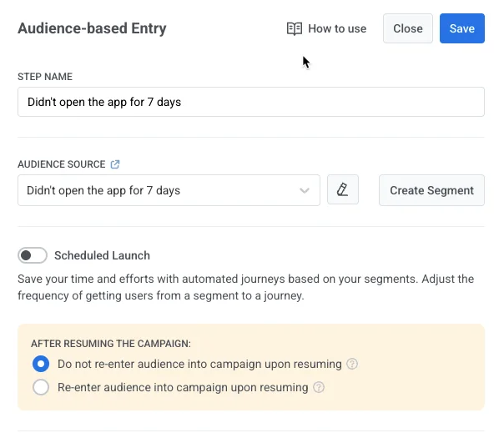Click the Step Name input field
Image resolution: width=504 pixels, height=433 pixels.
[x=250, y=103]
